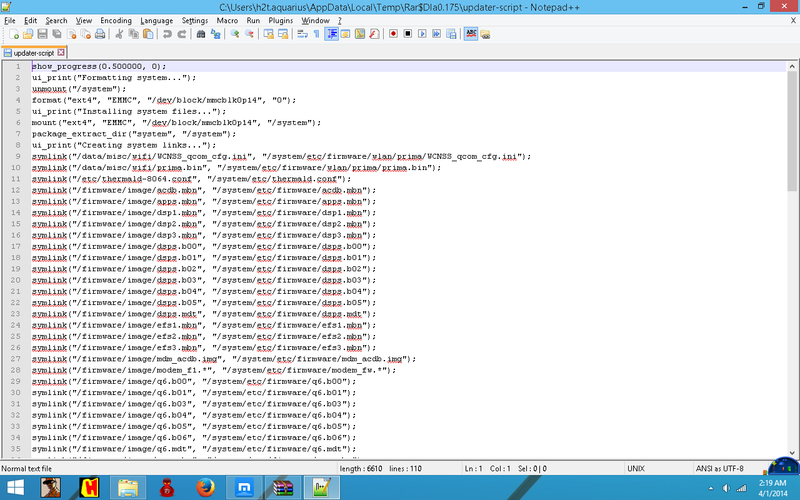Screen dimensions: 800x500
Task: Open the Edit menu
Action: click(x=31, y=20)
